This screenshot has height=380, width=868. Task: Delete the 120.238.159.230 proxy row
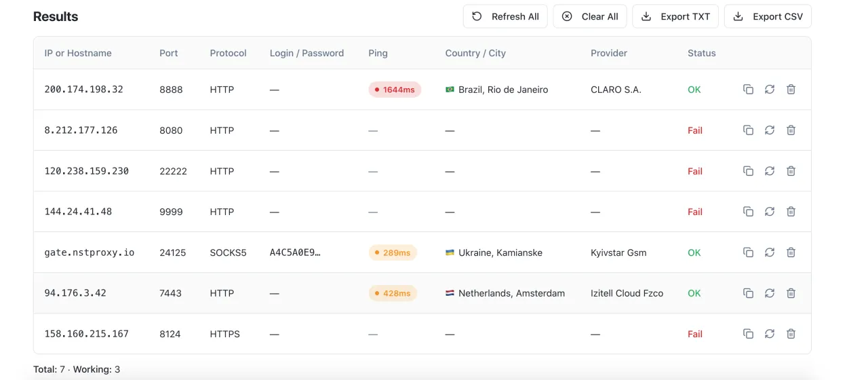[791, 171]
